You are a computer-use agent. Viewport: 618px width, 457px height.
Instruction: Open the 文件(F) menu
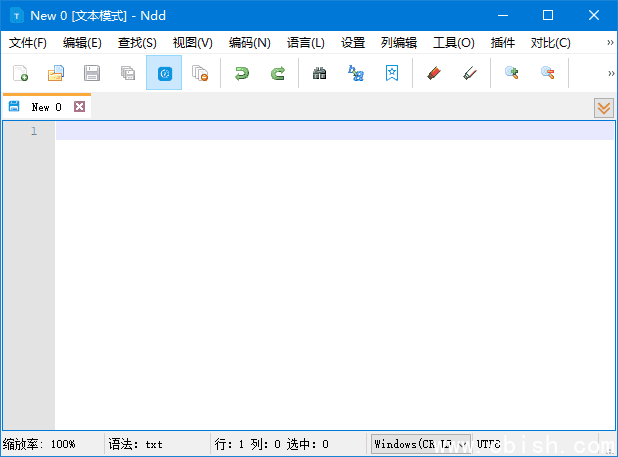[x=28, y=43]
